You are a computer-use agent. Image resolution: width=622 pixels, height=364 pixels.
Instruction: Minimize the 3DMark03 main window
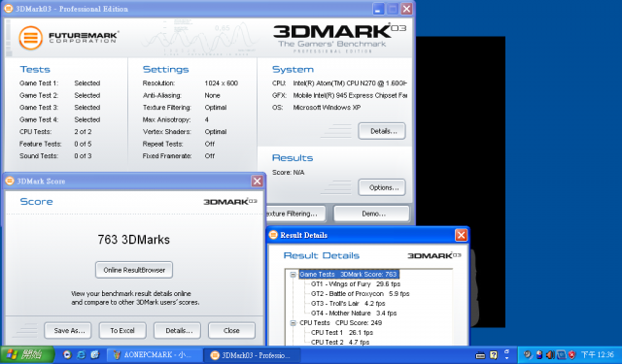(378, 9)
